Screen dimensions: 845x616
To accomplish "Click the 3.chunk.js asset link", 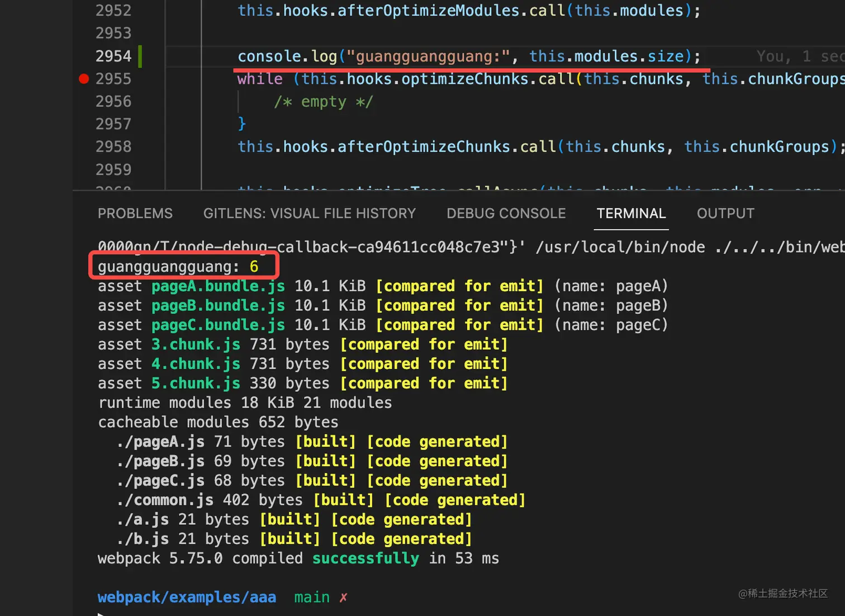I will point(195,344).
